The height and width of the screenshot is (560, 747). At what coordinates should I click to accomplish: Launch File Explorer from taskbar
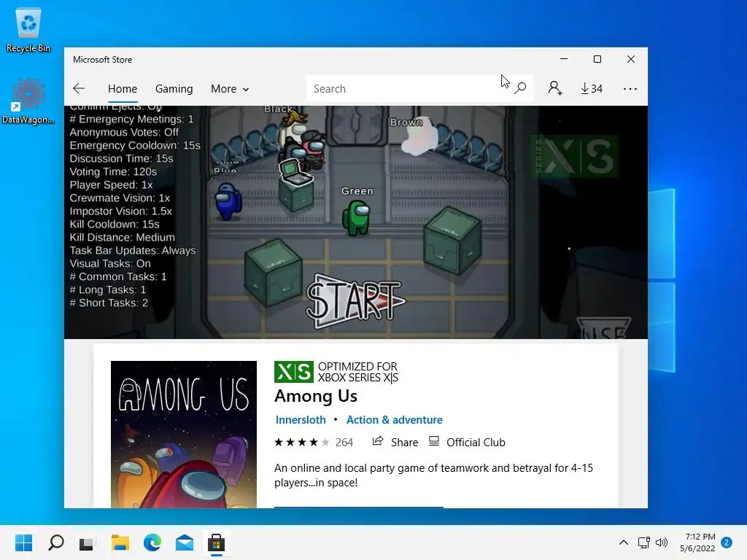tap(120, 542)
